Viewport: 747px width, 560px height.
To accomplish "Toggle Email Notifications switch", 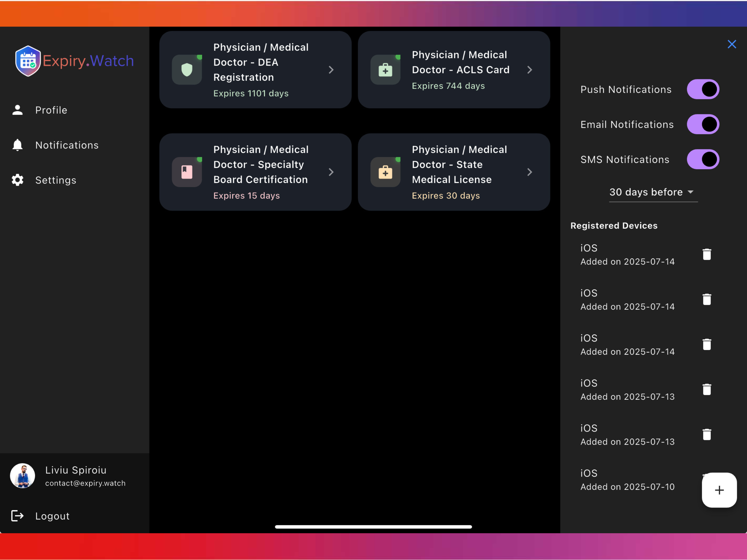I will 703,124.
